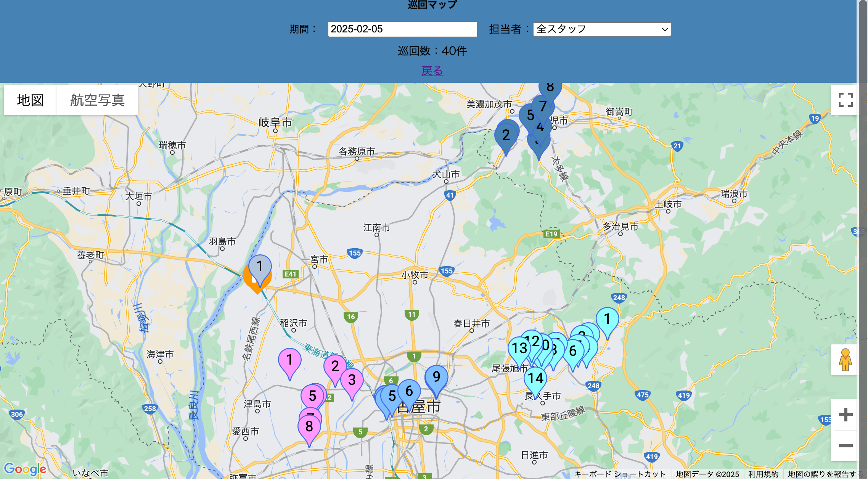
Task: Click the page vertical scrollbar
Action: (x=863, y=229)
